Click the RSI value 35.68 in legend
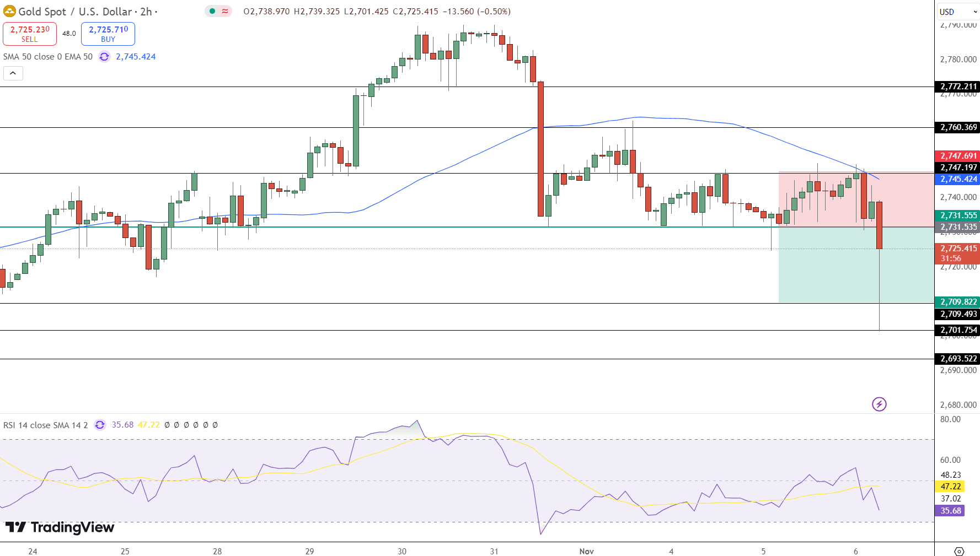The image size is (980, 556). [x=122, y=425]
